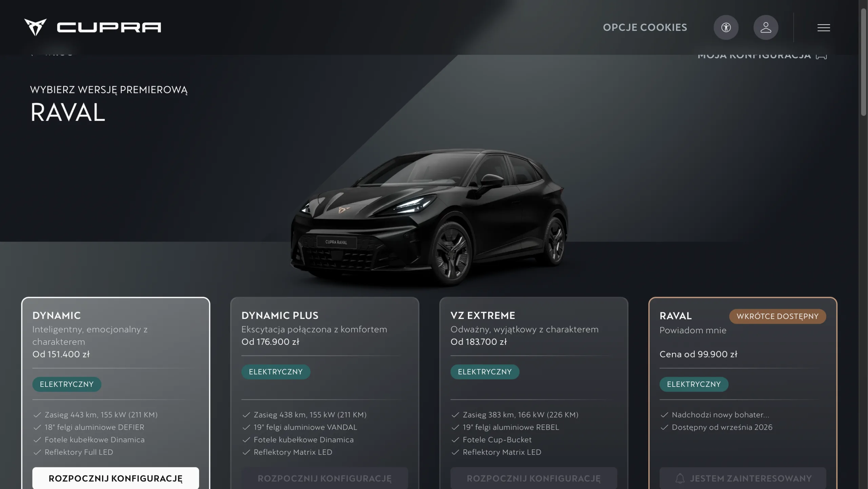The width and height of the screenshot is (868, 489).
Task: Click the CUPRA tribal logo emblem
Action: (35, 27)
